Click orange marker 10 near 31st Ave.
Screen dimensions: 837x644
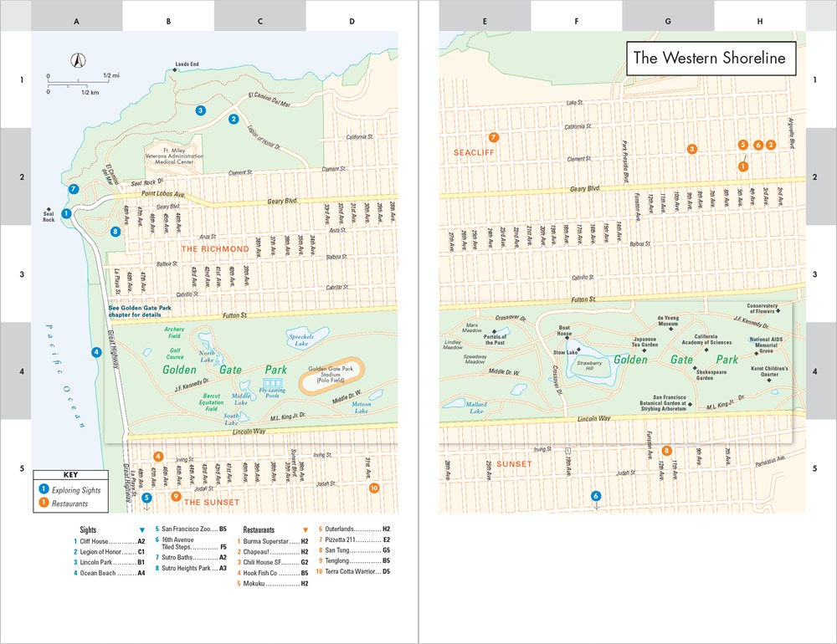[x=373, y=488]
